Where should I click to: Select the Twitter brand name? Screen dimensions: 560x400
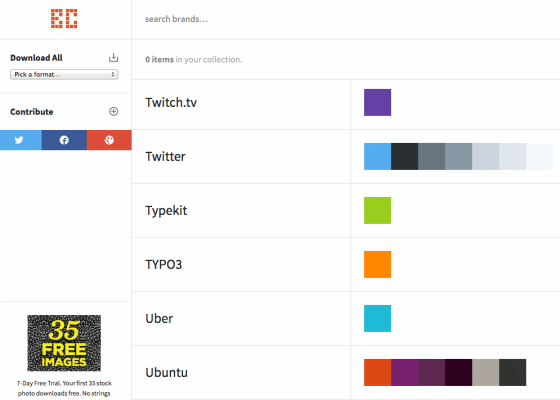165,156
